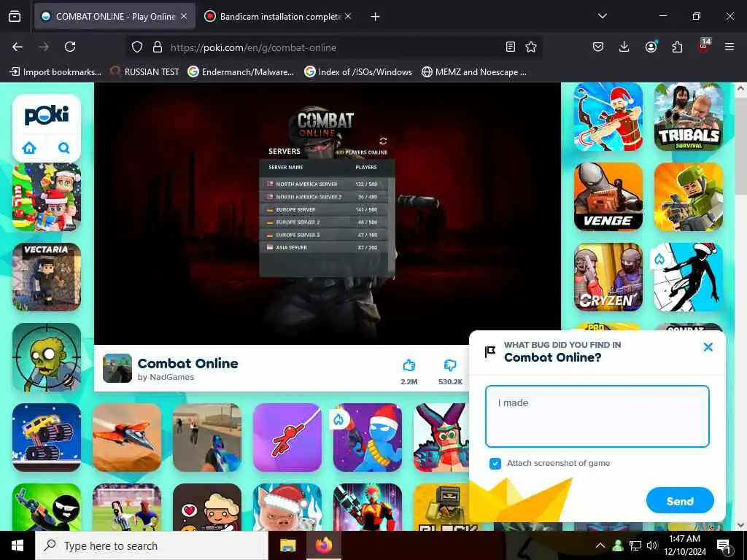Open the Firefox downloads panel

click(624, 47)
